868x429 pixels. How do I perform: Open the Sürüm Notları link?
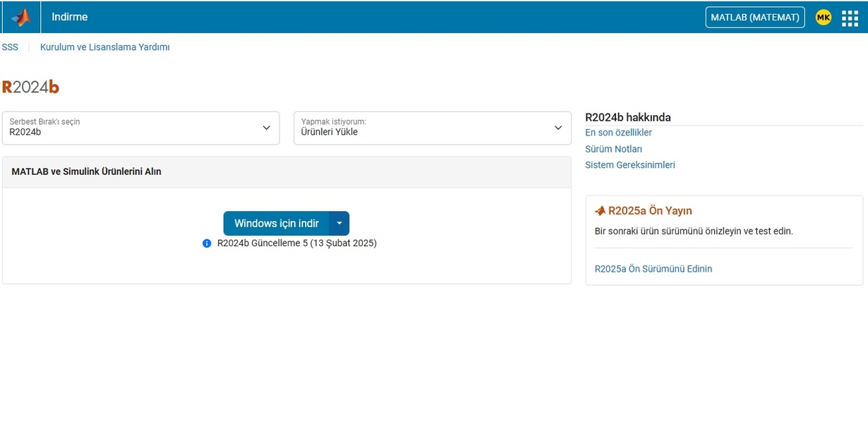(x=613, y=149)
